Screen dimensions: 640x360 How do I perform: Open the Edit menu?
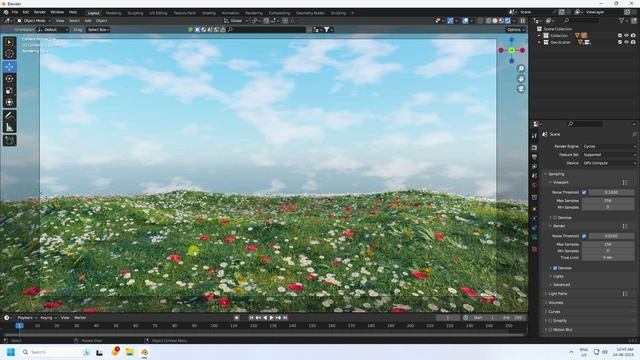(x=26, y=13)
